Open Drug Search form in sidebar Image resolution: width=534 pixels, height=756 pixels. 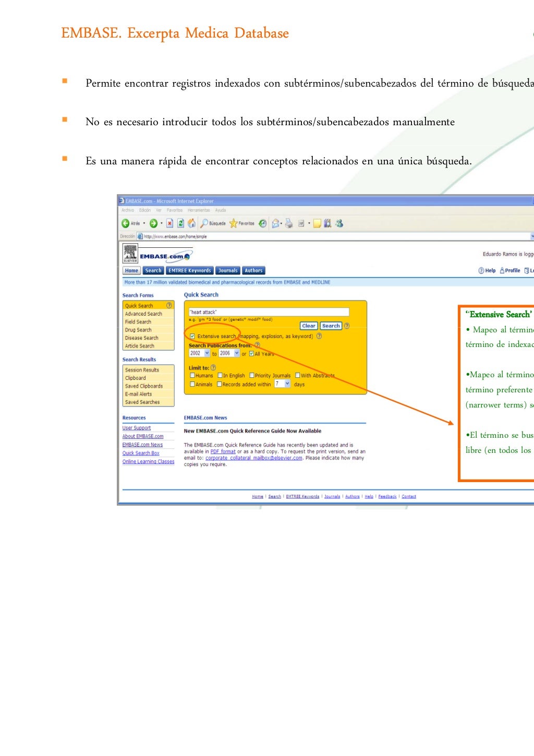pos(138,330)
